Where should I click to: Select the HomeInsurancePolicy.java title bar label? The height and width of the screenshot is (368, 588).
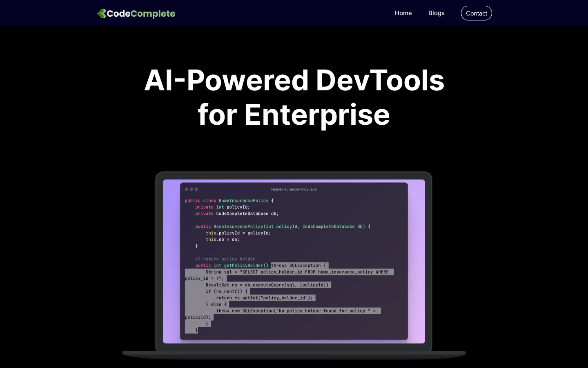click(x=294, y=189)
